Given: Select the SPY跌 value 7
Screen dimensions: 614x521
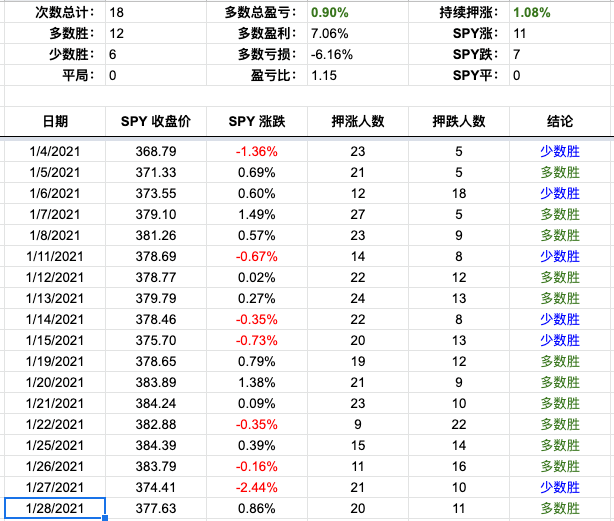Looking at the screenshot, I should point(560,54).
